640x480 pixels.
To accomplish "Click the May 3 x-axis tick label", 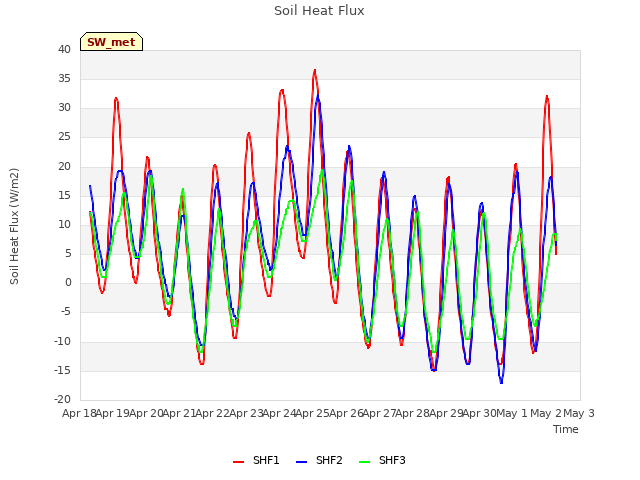I will tap(579, 413).
